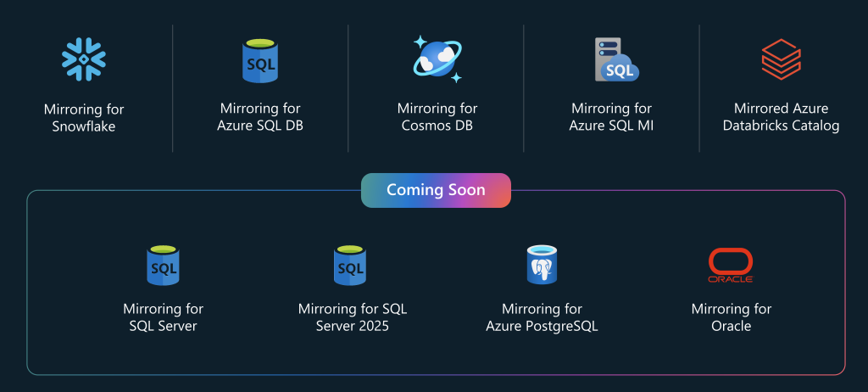Click the Cosmos DB planet icon
This screenshot has width=868, height=392.
437,59
